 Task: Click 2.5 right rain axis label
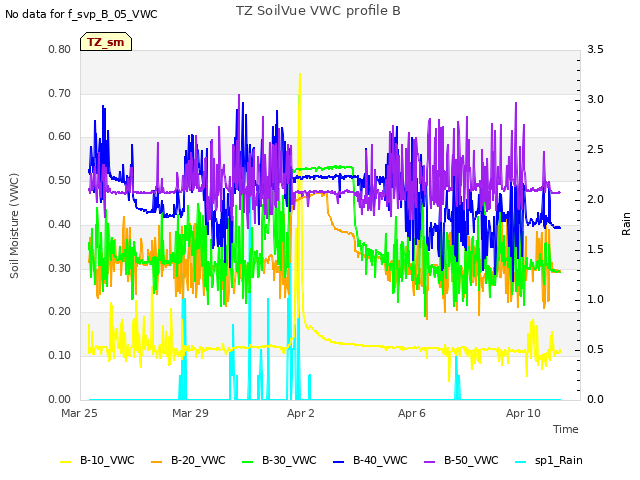coord(595,149)
